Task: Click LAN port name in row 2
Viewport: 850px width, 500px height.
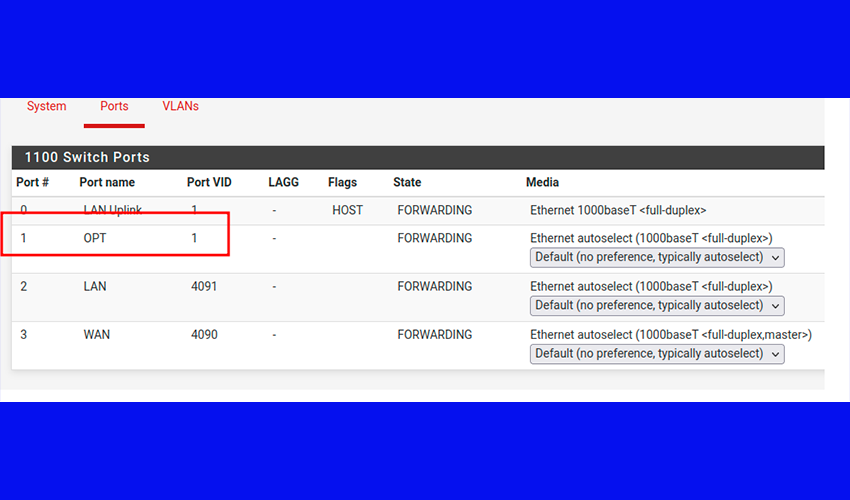Action: click(95, 286)
